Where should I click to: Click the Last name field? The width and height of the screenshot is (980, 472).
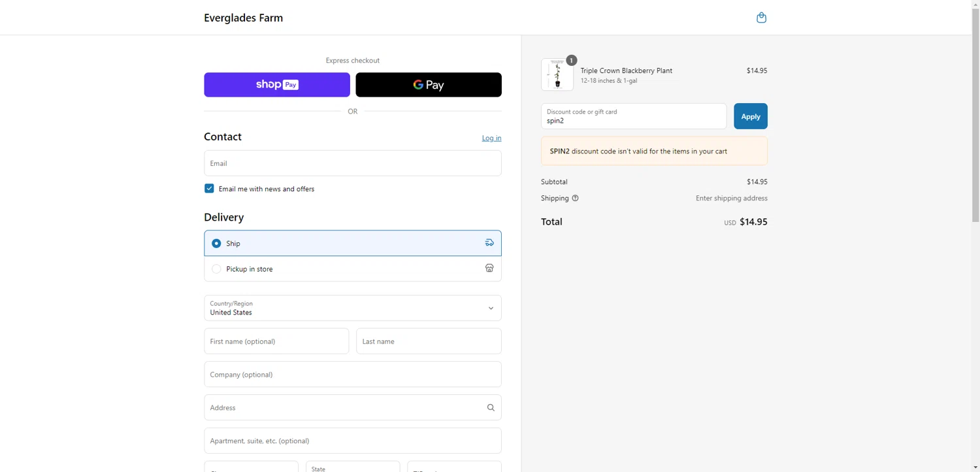429,341
